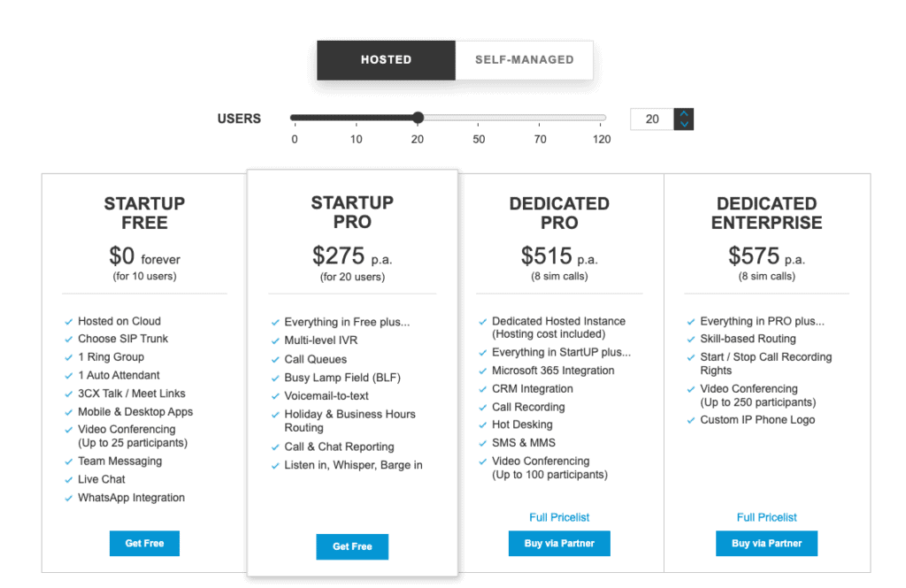
Task: Select the HOSTED tab
Action: [x=386, y=59]
